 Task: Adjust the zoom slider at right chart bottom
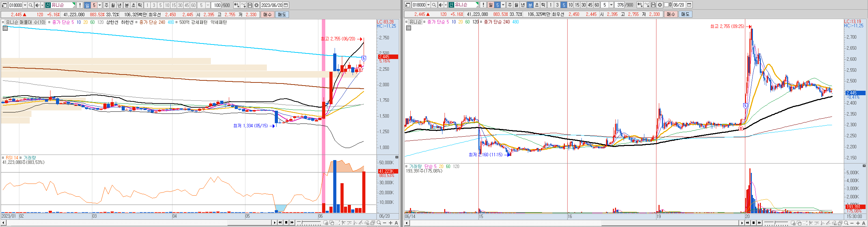coord(776,223)
